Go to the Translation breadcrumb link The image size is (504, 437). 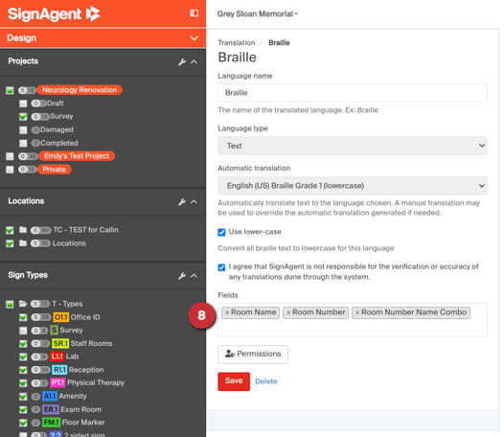[x=237, y=43]
